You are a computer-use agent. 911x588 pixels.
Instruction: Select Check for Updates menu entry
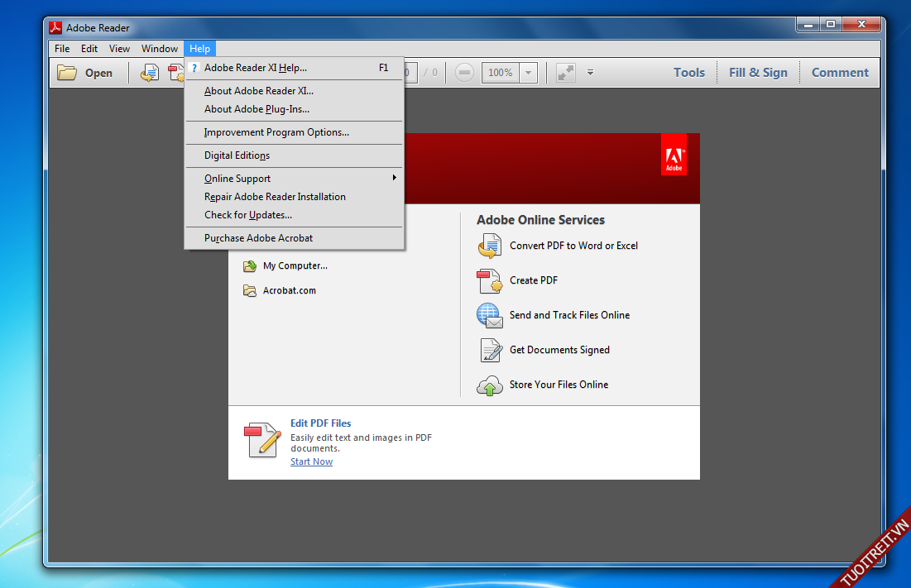(248, 215)
